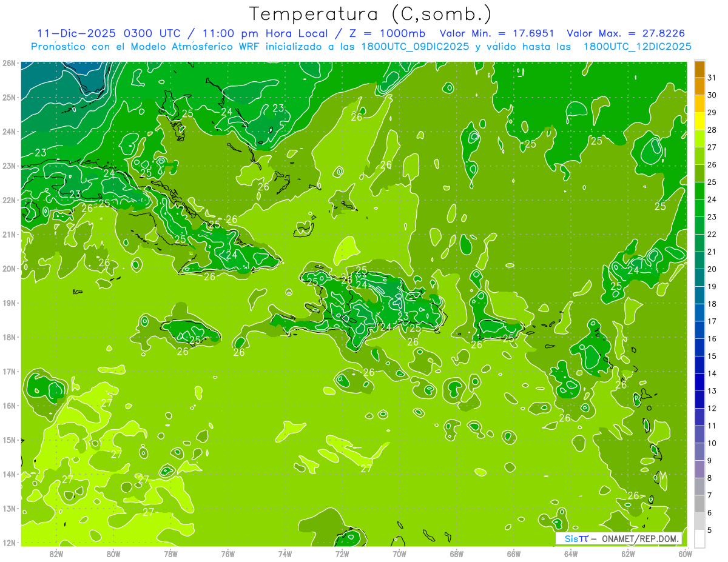This screenshot has width=728, height=562.
Task: Click the "12N" latitude axis label
Action: click(x=8, y=543)
